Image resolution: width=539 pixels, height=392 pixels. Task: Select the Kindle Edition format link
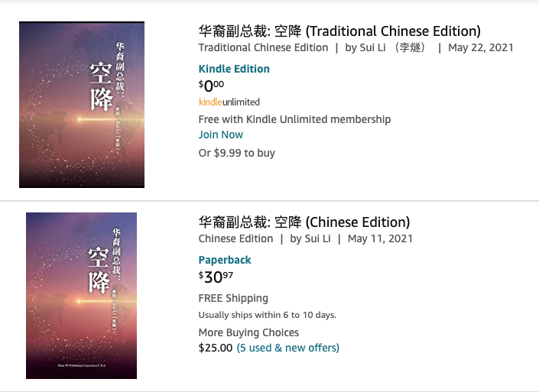234,69
